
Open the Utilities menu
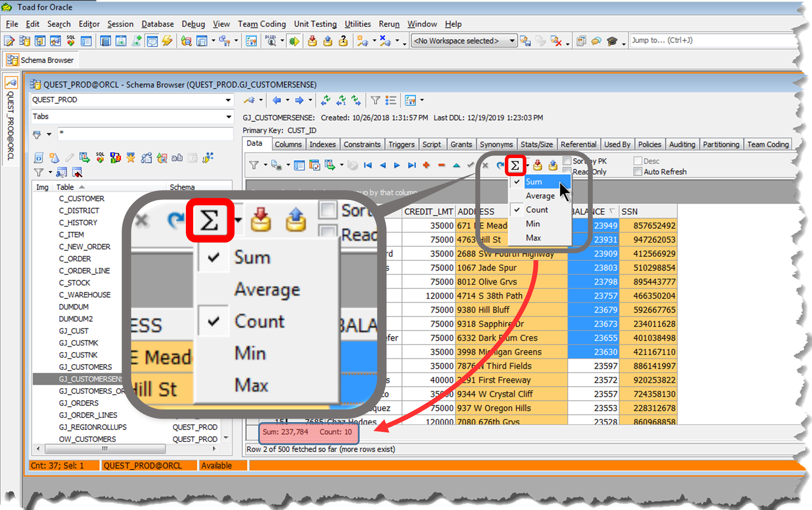(x=358, y=24)
